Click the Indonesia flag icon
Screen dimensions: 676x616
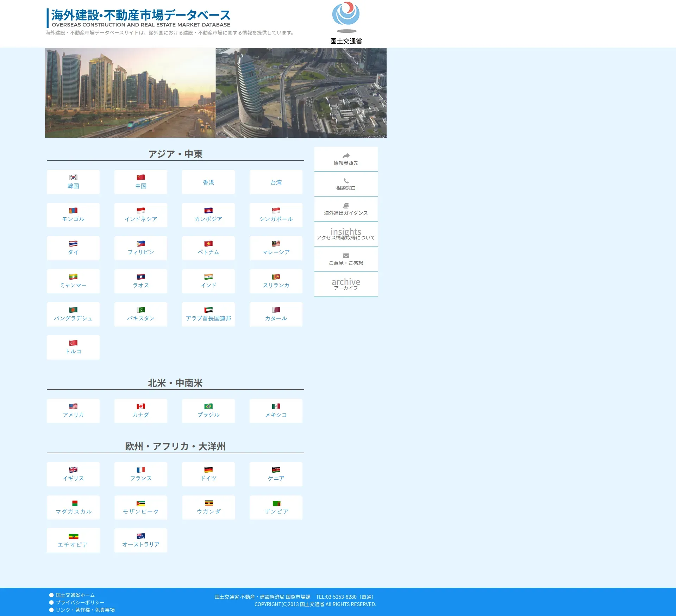tap(141, 211)
